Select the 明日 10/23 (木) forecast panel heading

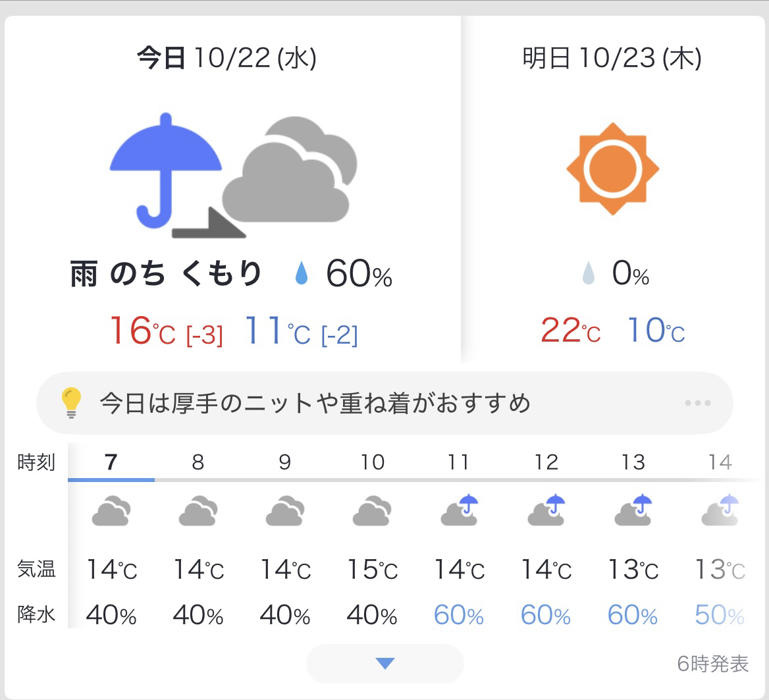tap(612, 59)
